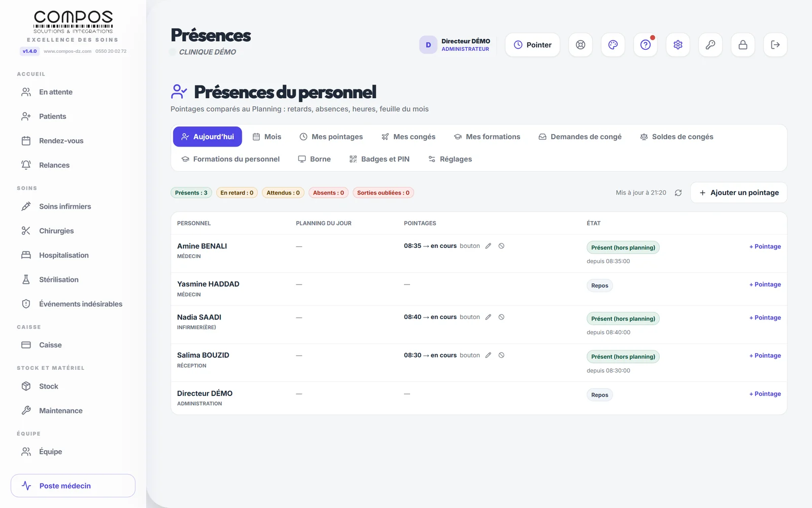Click the Sorties oubliées : 0 badge
This screenshot has width=812, height=508.
pos(383,193)
